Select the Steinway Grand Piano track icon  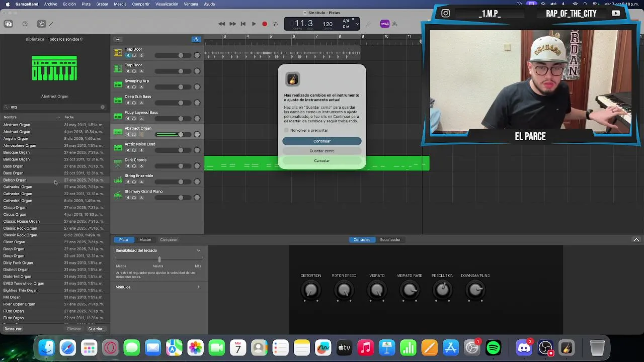(118, 195)
